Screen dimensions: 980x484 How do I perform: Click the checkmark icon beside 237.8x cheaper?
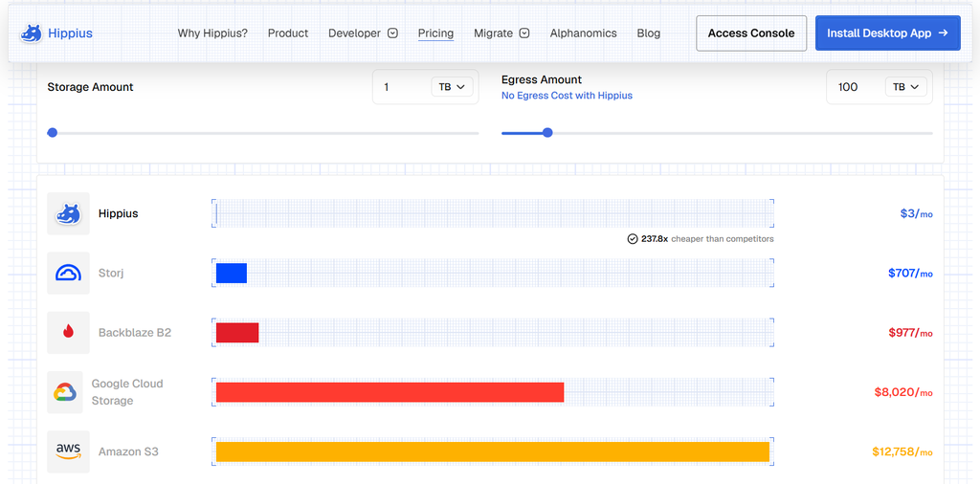633,238
